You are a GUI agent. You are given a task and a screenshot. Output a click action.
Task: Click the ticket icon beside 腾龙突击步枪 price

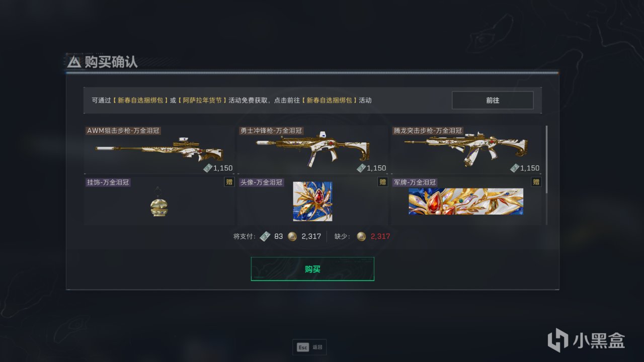(x=515, y=168)
